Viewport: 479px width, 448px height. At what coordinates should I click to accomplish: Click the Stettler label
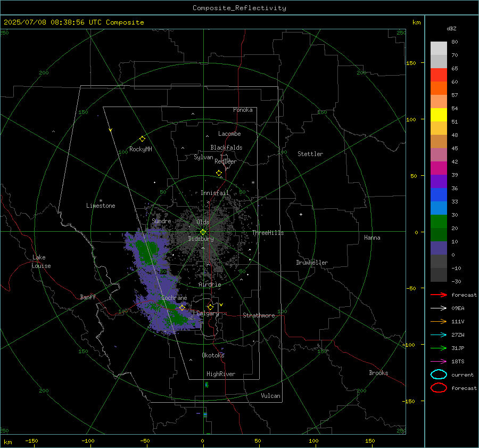310,154
